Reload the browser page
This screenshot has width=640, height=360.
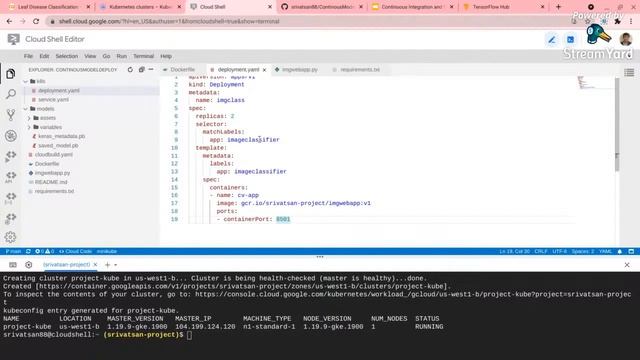coord(36,21)
